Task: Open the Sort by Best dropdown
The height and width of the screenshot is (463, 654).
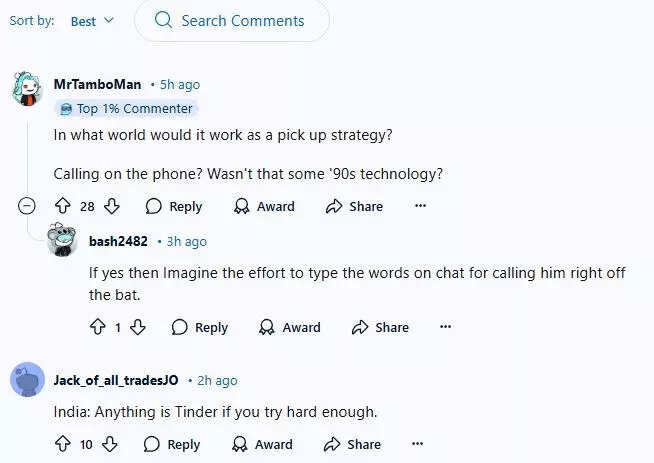Action: (92, 21)
